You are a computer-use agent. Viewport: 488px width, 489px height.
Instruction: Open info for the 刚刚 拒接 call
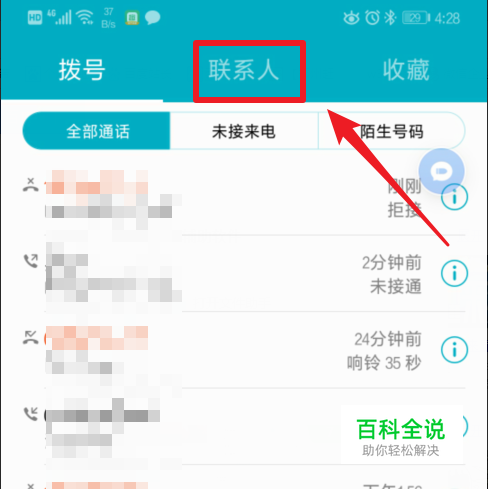coord(454,197)
